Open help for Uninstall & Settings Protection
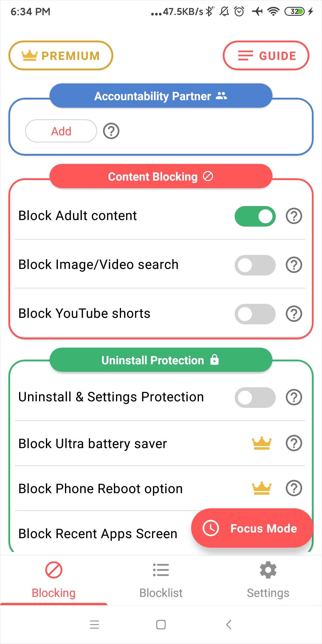The width and height of the screenshot is (322, 644). pyautogui.click(x=294, y=397)
